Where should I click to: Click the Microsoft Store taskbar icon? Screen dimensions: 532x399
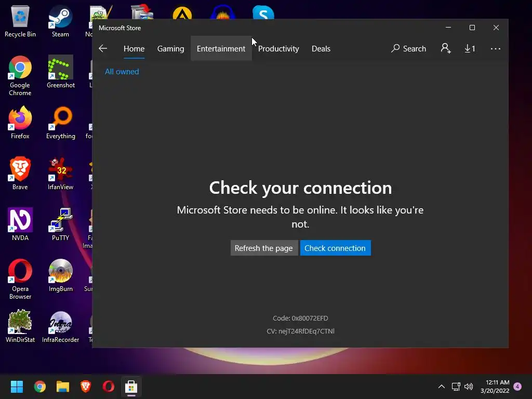pos(131,387)
